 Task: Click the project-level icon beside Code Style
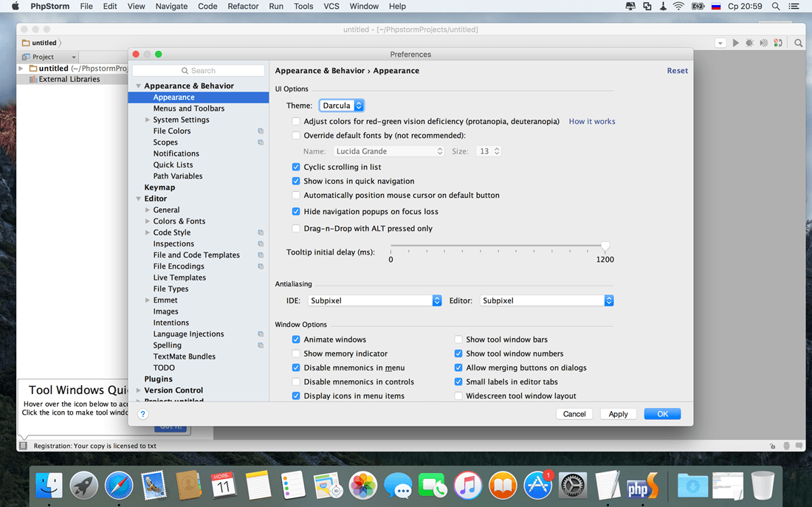[261, 232]
